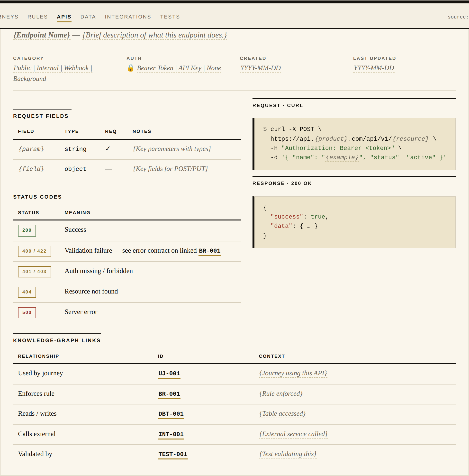Click the 200 status badge
This screenshot has height=476, width=469.
(27, 230)
